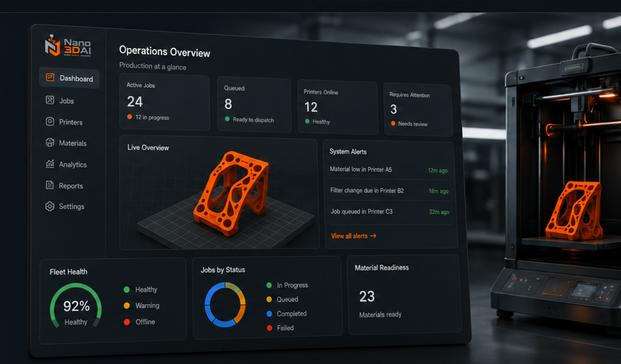Click the Production at a glance subtitle
This screenshot has width=621, height=364.
pyautogui.click(x=153, y=66)
